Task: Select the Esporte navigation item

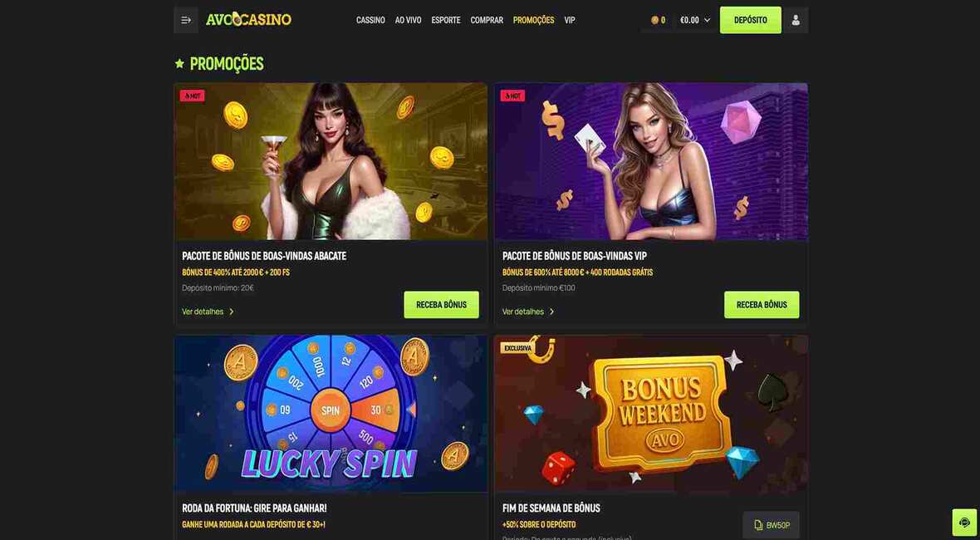Action: tap(446, 20)
